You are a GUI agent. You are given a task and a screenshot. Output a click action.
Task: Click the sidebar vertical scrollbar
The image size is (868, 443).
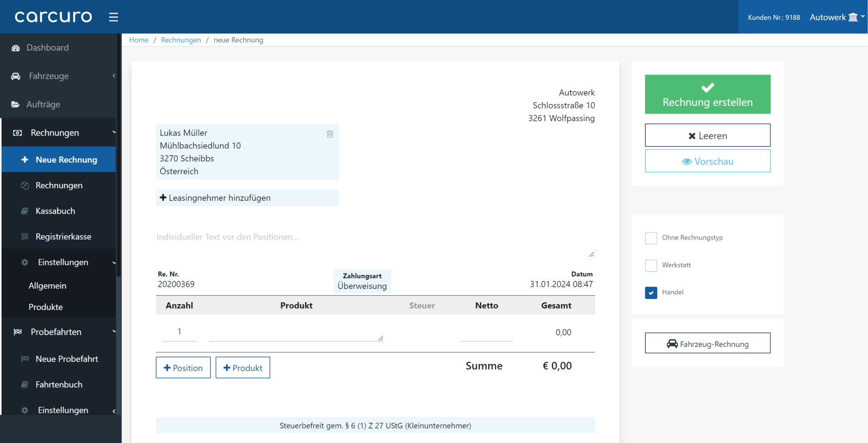click(x=118, y=154)
